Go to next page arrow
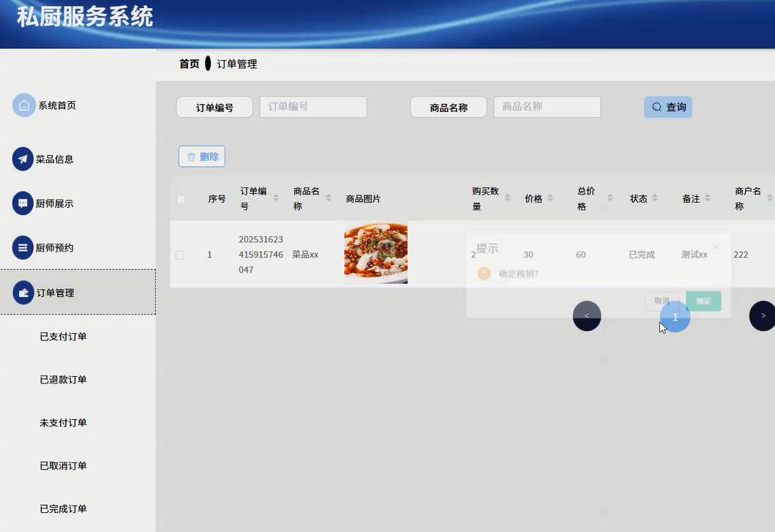This screenshot has width=775, height=532. click(x=763, y=316)
